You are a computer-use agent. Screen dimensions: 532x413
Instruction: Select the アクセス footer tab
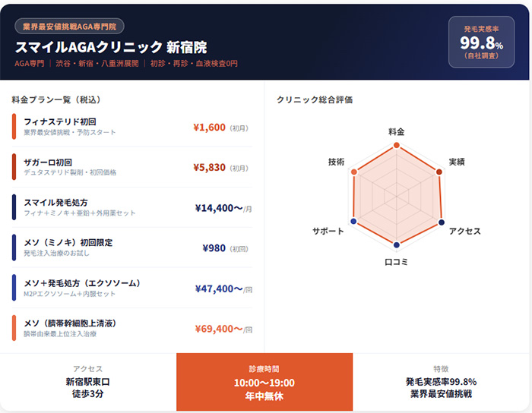tap(88, 383)
